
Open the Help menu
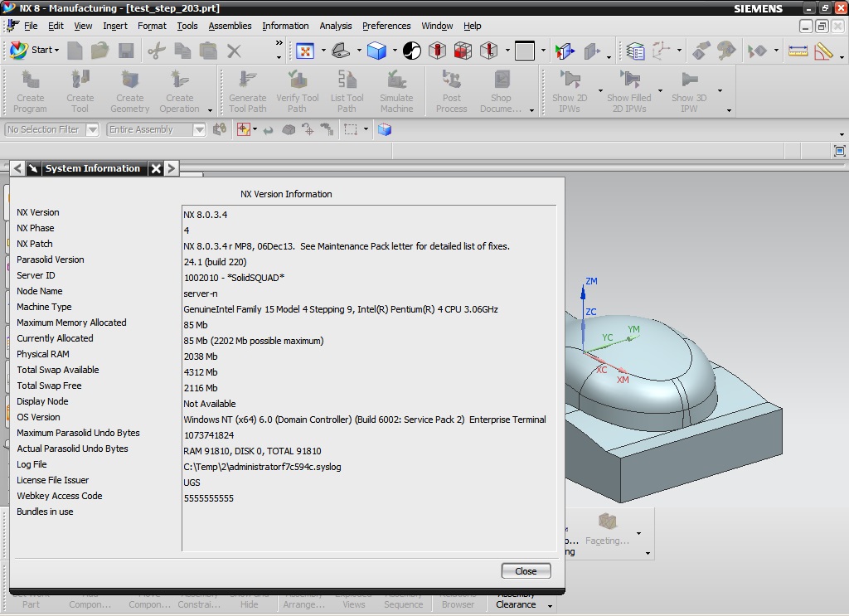coord(472,26)
